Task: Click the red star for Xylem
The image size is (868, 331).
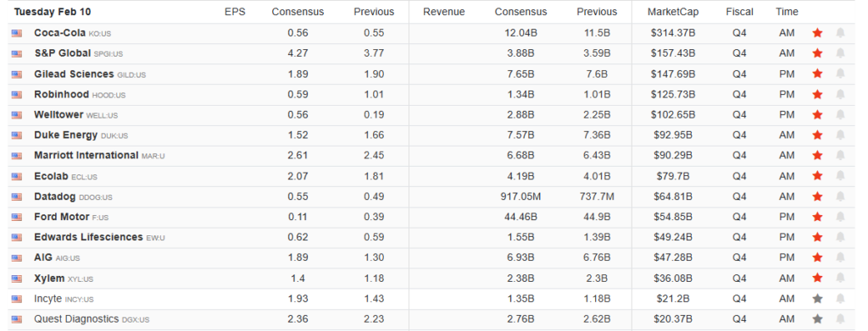Action: [x=817, y=279]
